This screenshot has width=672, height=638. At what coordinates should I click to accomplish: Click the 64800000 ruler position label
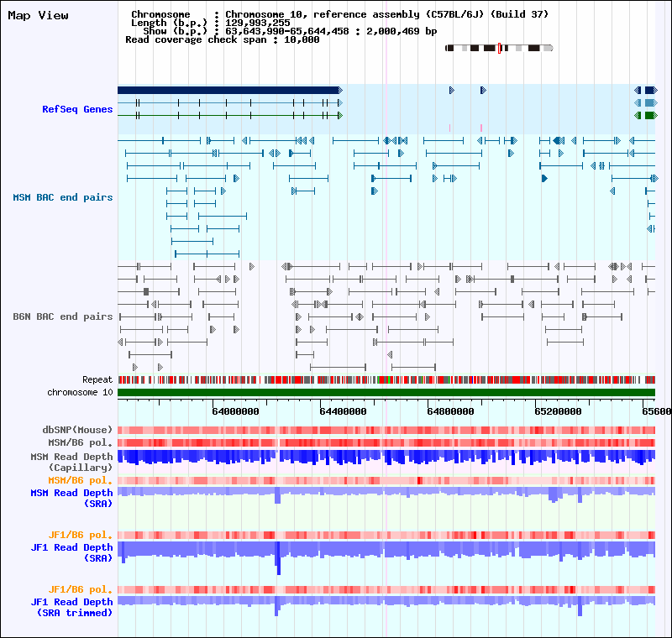450,411
